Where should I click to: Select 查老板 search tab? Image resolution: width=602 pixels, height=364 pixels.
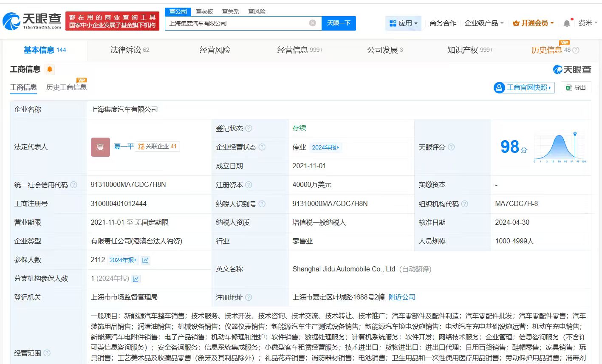[204, 11]
